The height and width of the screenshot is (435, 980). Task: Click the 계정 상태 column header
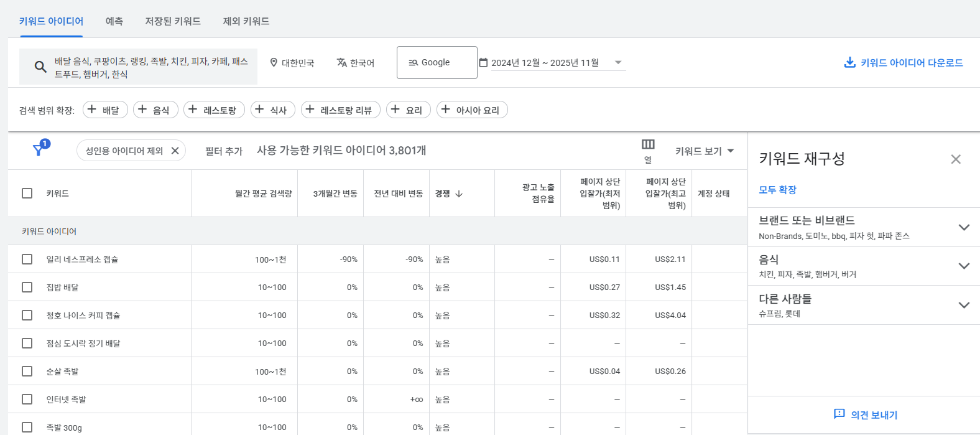click(713, 194)
